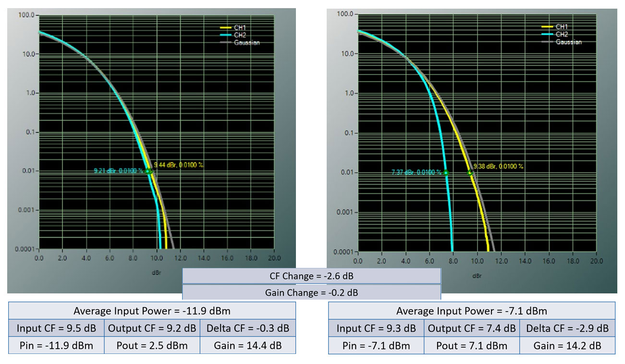
Task: Click the yellow 9.38 dBr, 0.0100 % label
Action: (x=498, y=166)
